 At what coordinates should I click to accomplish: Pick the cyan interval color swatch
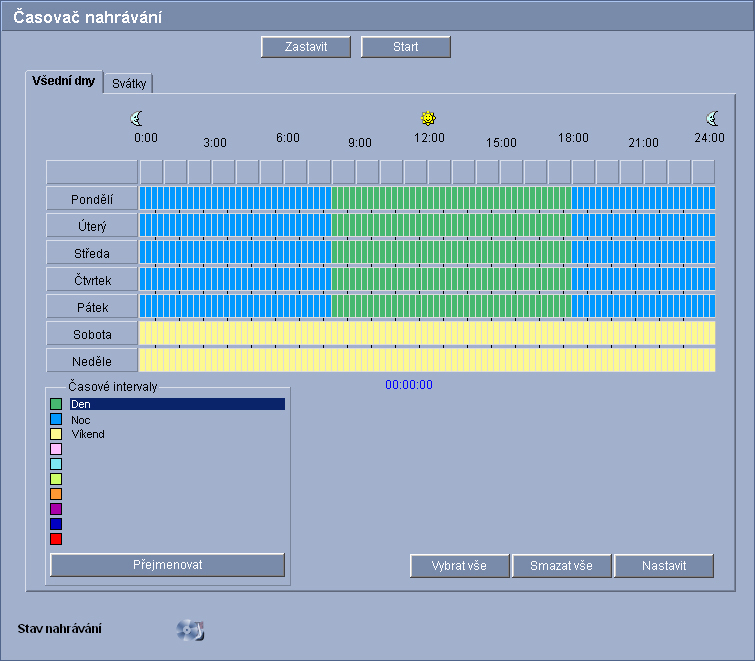pyautogui.click(x=56, y=464)
